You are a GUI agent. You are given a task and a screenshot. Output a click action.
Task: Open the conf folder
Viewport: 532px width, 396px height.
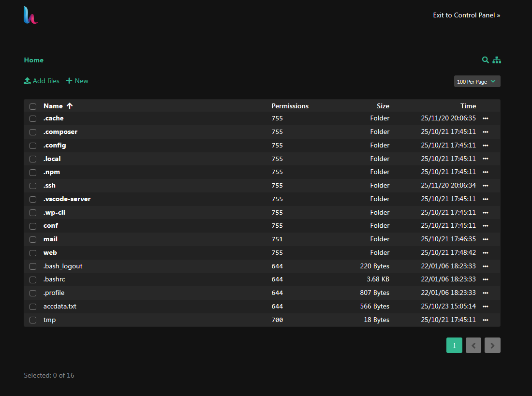51,226
